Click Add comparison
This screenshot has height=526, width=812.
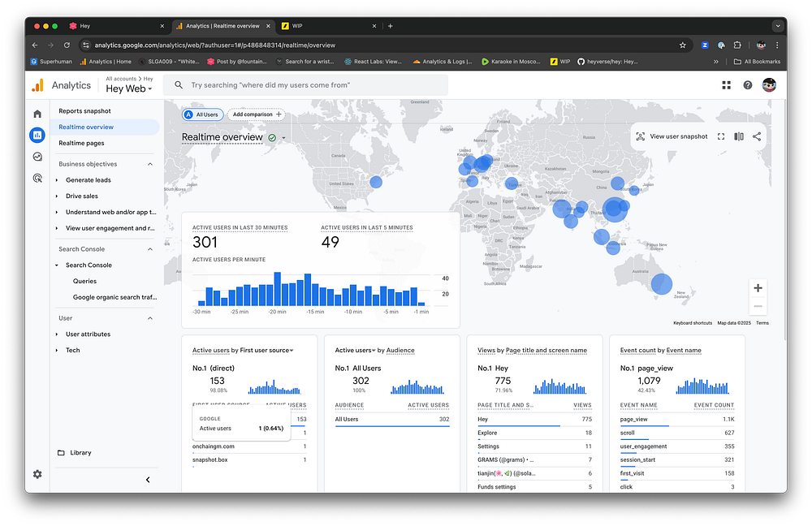pyautogui.click(x=257, y=114)
